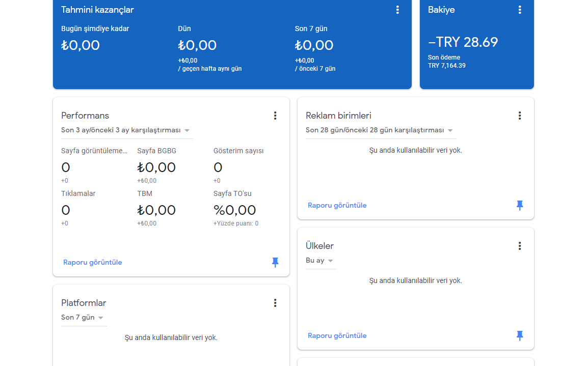The width and height of the screenshot is (588, 366).
Task: Toggle pin on Performans card
Action: tap(275, 262)
